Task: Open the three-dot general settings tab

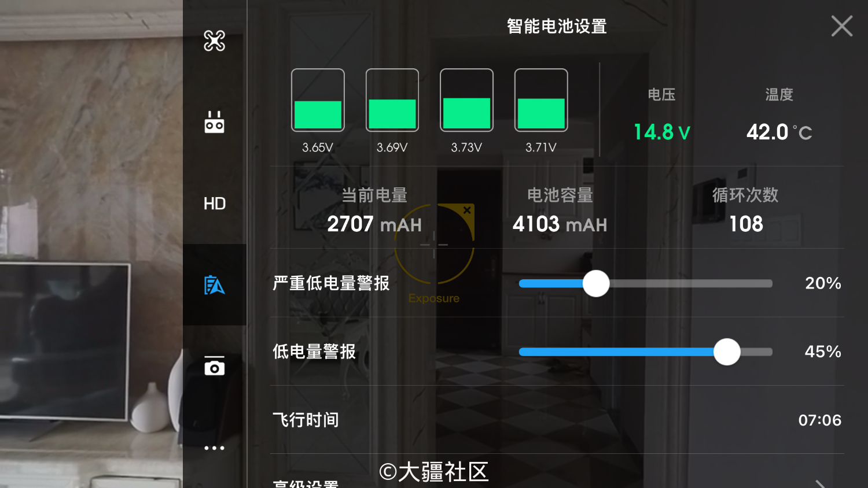Action: tap(214, 448)
